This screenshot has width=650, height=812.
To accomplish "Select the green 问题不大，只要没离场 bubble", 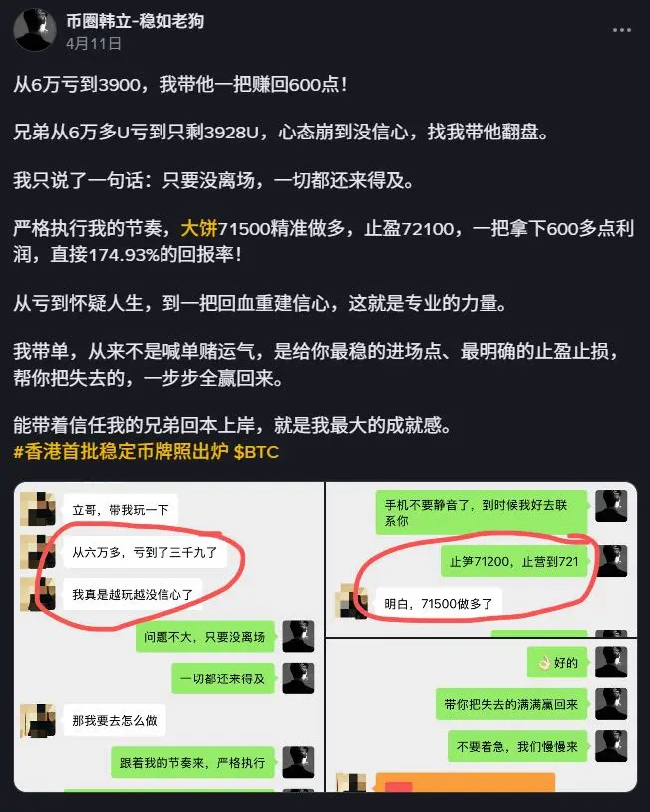I will pyautogui.click(x=204, y=636).
